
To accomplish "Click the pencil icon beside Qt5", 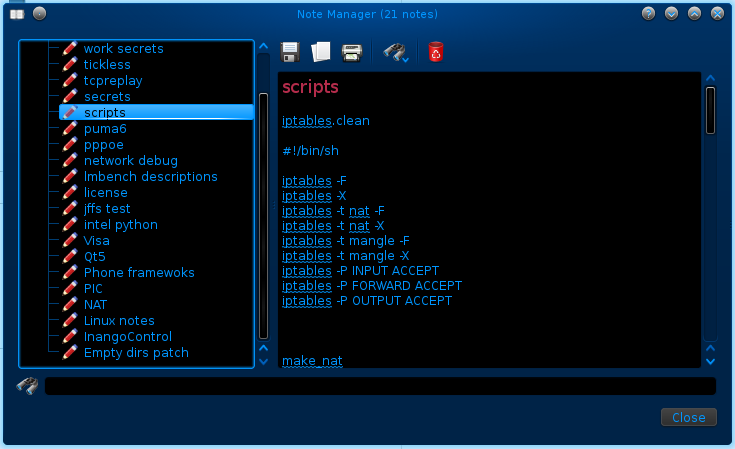I will pyautogui.click(x=70, y=256).
